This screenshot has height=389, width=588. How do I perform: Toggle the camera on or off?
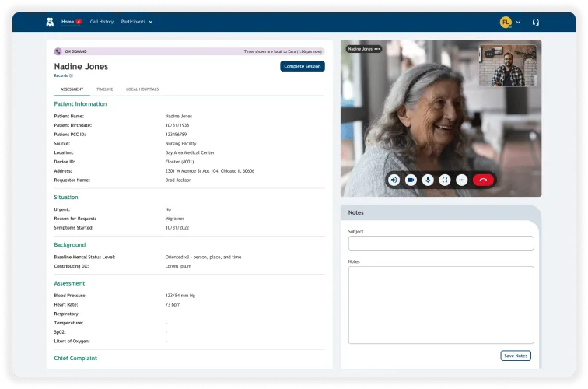coord(411,180)
